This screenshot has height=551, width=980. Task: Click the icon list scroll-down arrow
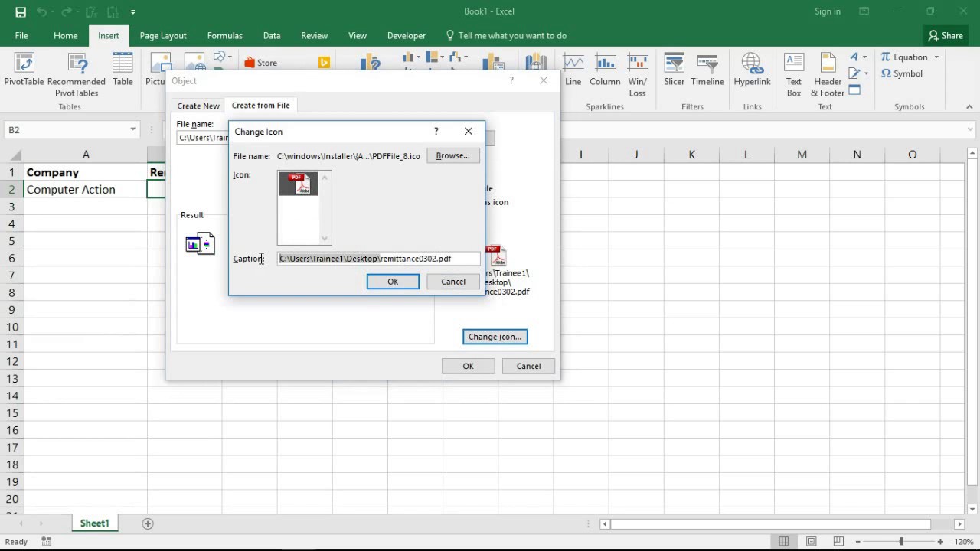pos(325,239)
